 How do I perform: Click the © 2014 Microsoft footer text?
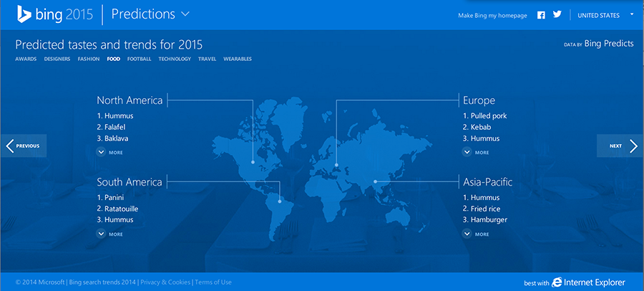(40, 282)
